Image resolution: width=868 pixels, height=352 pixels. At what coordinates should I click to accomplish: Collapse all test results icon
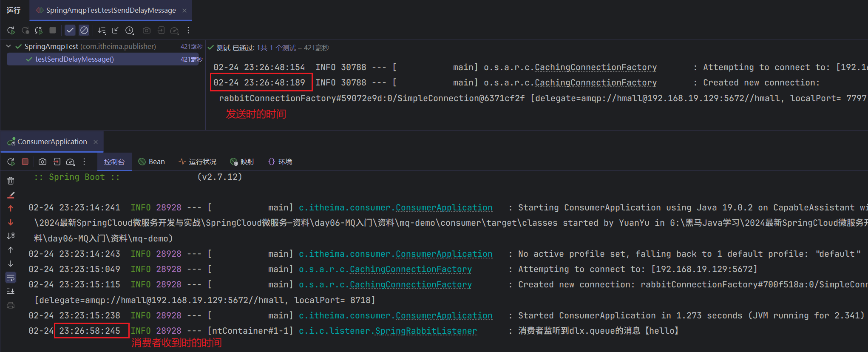[x=115, y=30]
